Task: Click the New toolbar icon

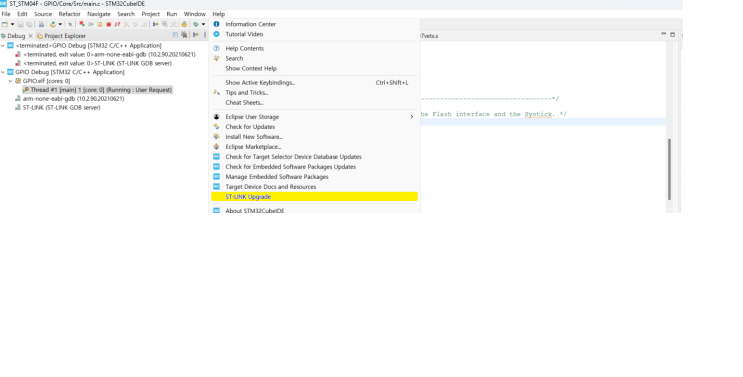Action: pyautogui.click(x=5, y=24)
